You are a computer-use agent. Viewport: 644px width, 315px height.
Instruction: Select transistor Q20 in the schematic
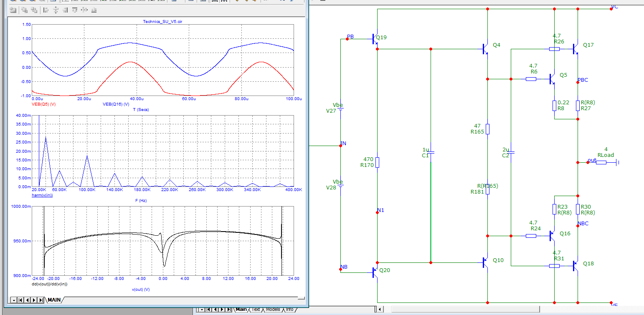(x=375, y=272)
